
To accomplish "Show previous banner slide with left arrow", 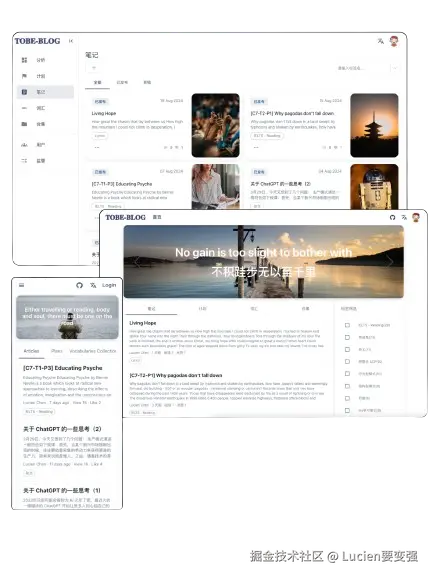I will coord(137,262).
